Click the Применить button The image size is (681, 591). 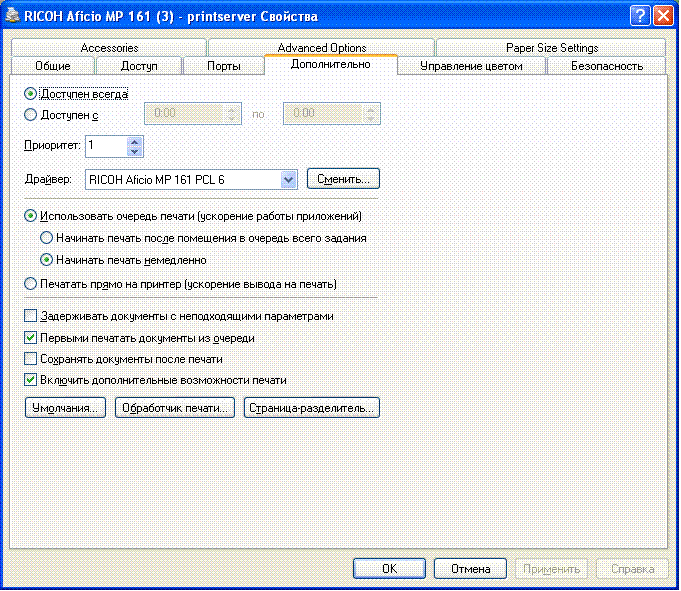click(x=551, y=568)
